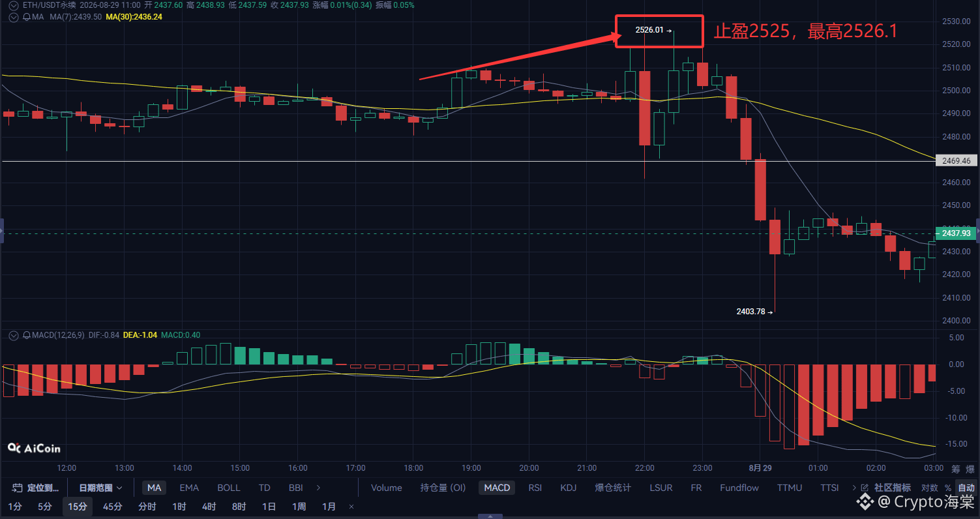
Task: Select the 分时 time-sharing view
Action: tap(147, 507)
